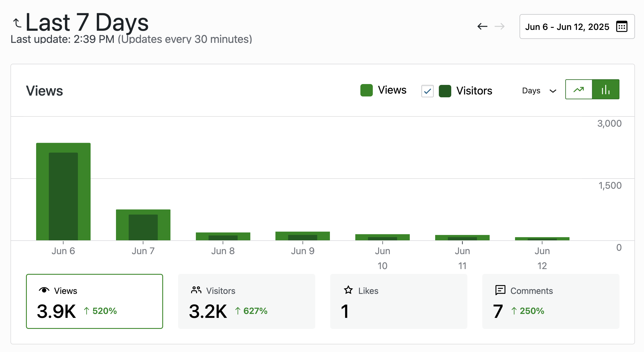Open the Jun 6 - Jun 12, 2025 date range

point(567,27)
